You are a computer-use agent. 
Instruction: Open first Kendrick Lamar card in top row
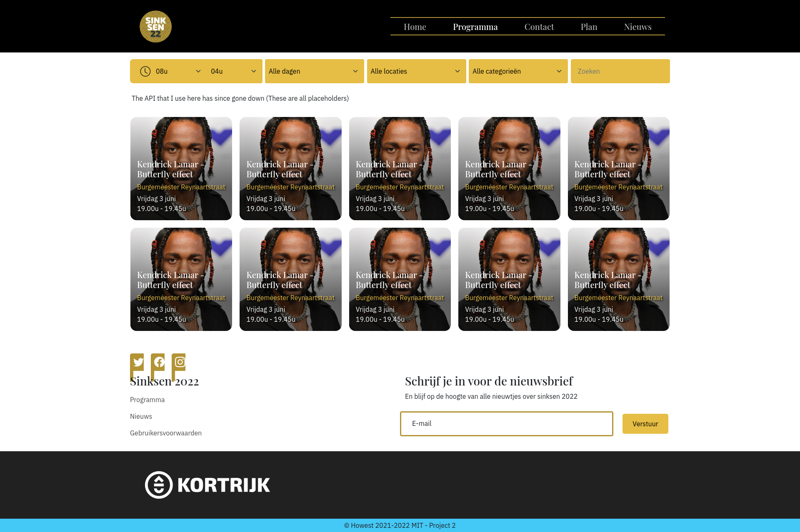click(x=181, y=169)
